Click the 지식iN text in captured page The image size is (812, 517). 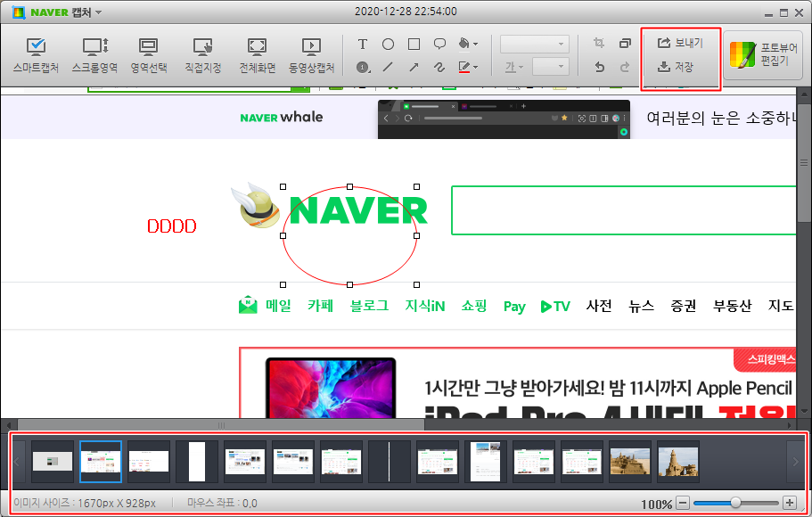click(424, 306)
